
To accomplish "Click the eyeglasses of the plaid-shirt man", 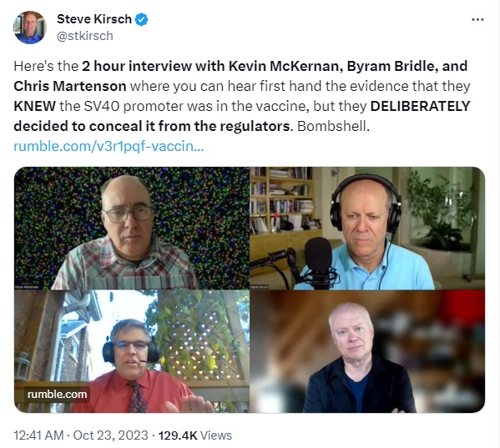I will tap(129, 214).
